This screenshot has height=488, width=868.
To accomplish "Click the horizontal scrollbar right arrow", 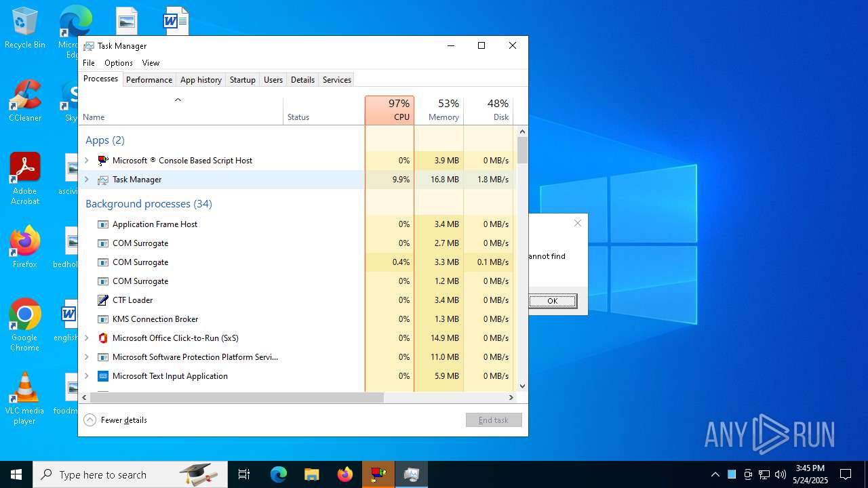I will click(511, 398).
